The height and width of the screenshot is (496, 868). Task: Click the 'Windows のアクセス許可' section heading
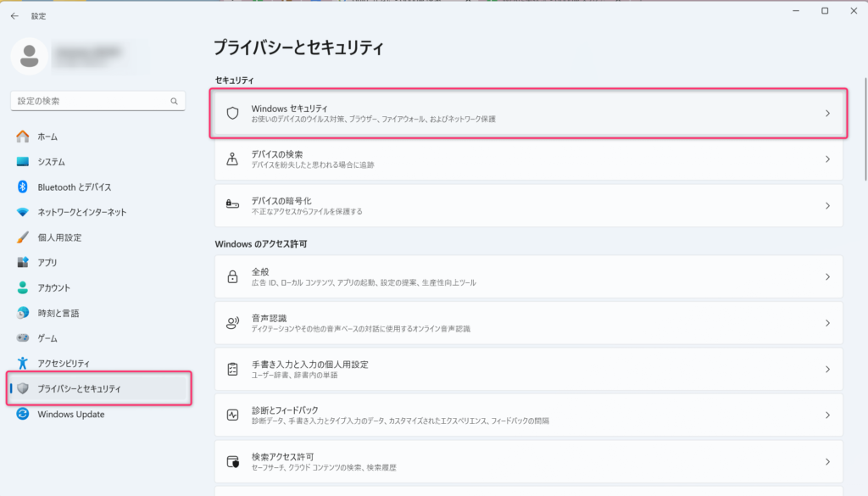tap(261, 244)
